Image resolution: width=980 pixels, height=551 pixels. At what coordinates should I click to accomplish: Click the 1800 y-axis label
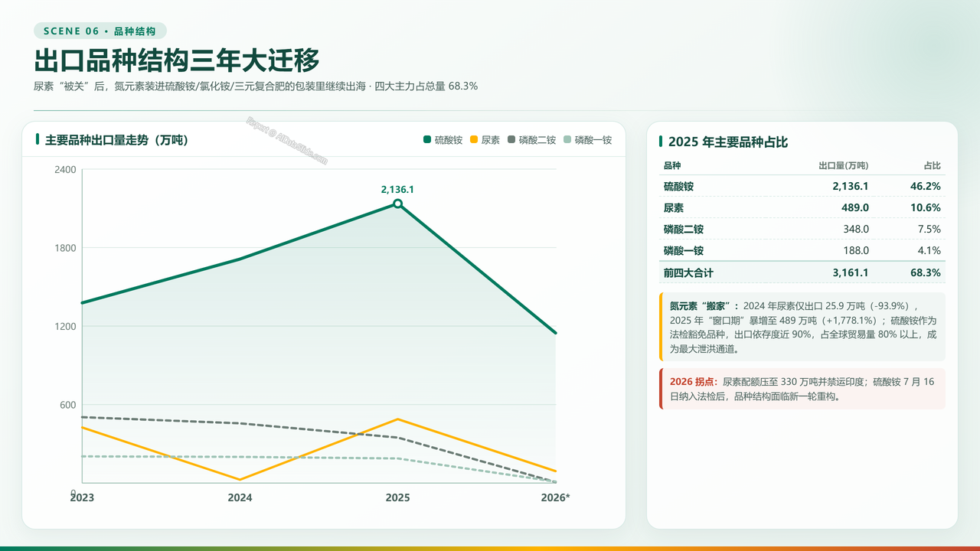point(65,248)
